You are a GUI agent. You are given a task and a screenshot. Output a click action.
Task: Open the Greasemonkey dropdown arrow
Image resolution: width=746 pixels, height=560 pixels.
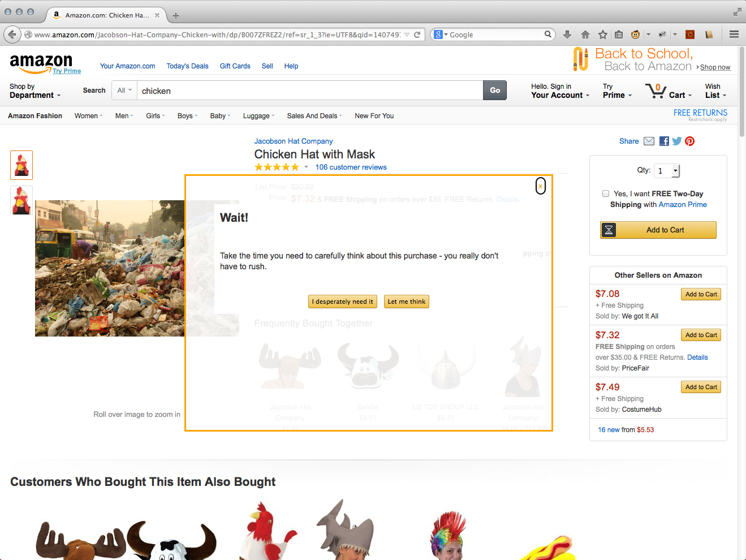point(648,35)
